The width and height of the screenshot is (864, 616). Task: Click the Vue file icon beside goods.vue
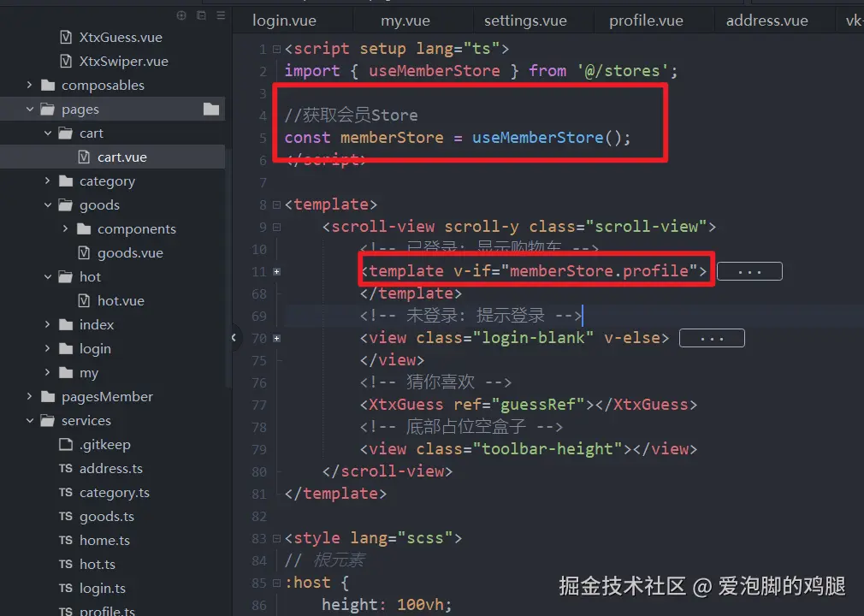tap(84, 253)
